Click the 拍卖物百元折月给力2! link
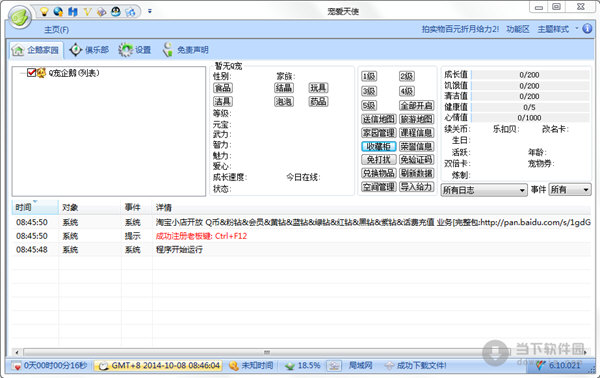Image resolution: width=600 pixels, height=378 pixels. tap(460, 29)
